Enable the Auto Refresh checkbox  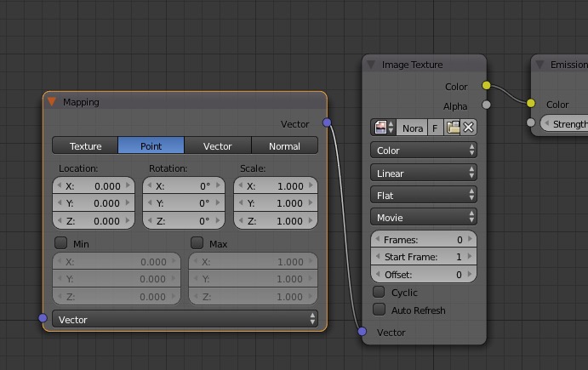pyautogui.click(x=380, y=310)
